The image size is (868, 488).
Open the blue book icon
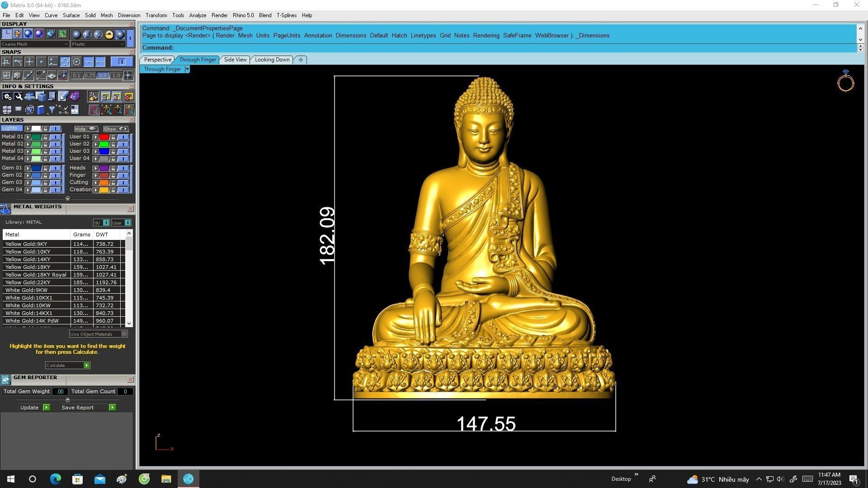(x=41, y=109)
